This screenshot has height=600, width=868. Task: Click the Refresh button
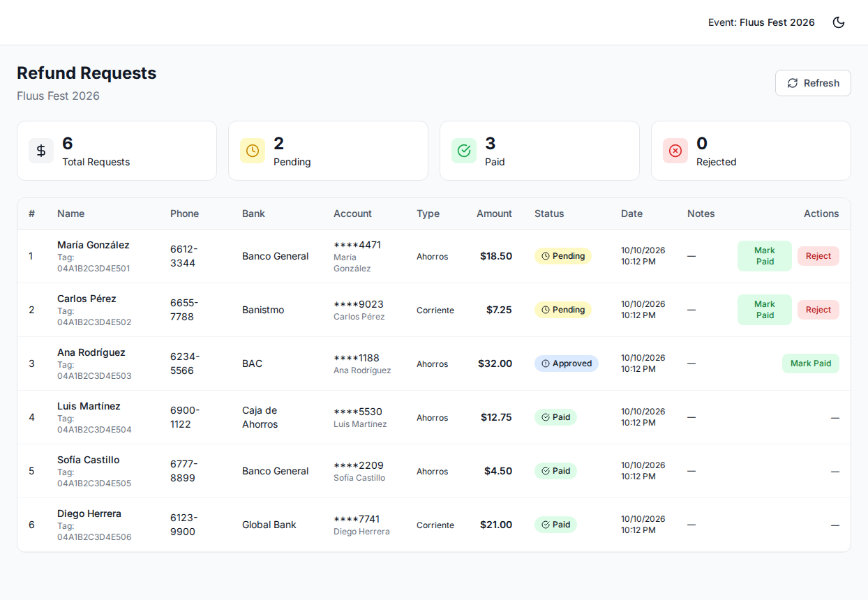813,83
